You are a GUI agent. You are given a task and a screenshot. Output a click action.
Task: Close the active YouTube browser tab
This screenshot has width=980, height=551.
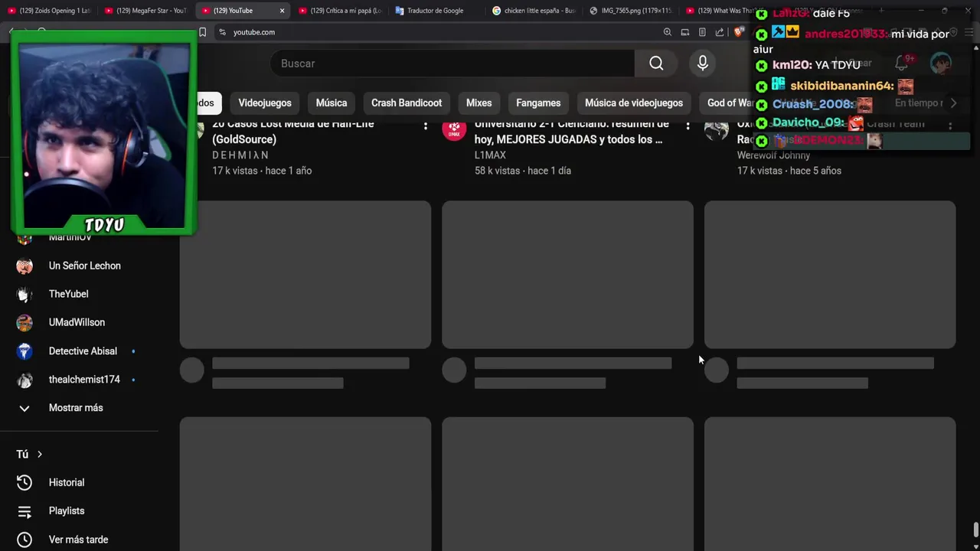tap(282, 11)
